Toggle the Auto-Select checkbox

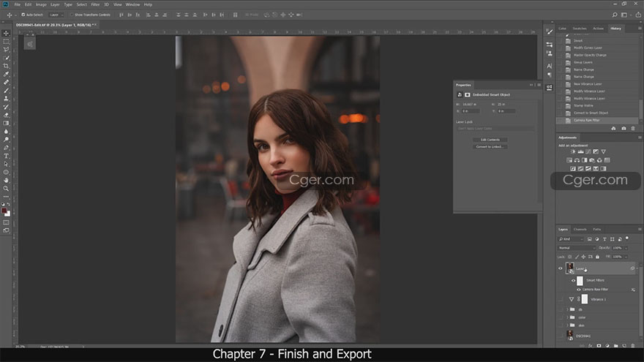[23, 15]
